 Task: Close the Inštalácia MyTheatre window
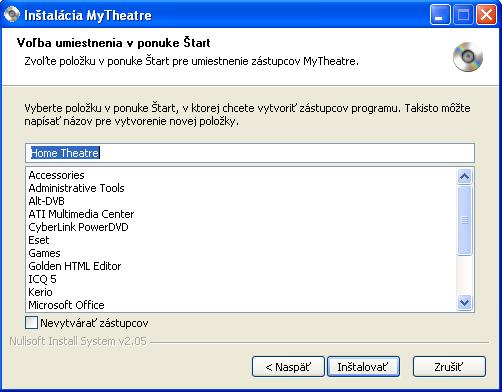click(486, 15)
